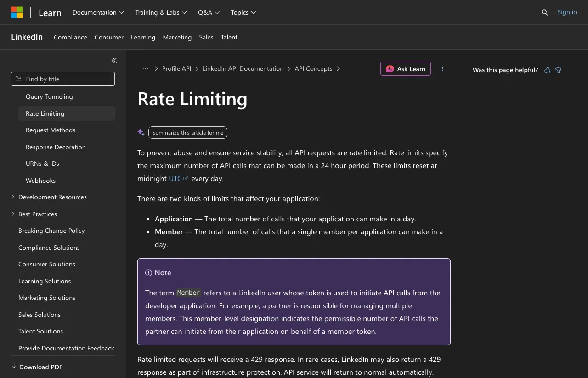Screen dimensions: 588x378
Task: Select Rate Limiting in sidebar
Action: [x=67, y=113]
